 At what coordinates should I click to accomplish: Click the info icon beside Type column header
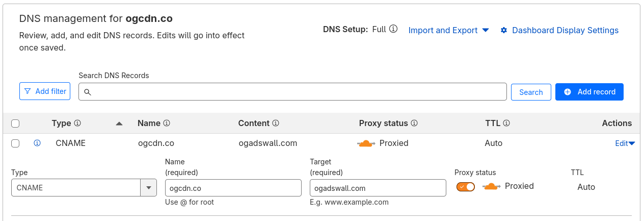click(x=78, y=123)
